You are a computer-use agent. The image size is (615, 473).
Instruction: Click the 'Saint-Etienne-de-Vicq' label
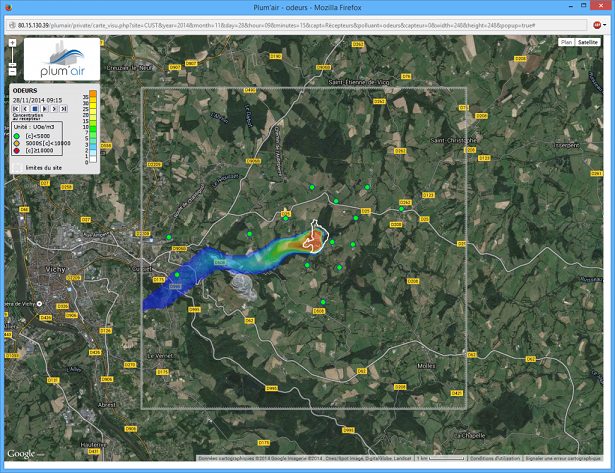pos(359,82)
